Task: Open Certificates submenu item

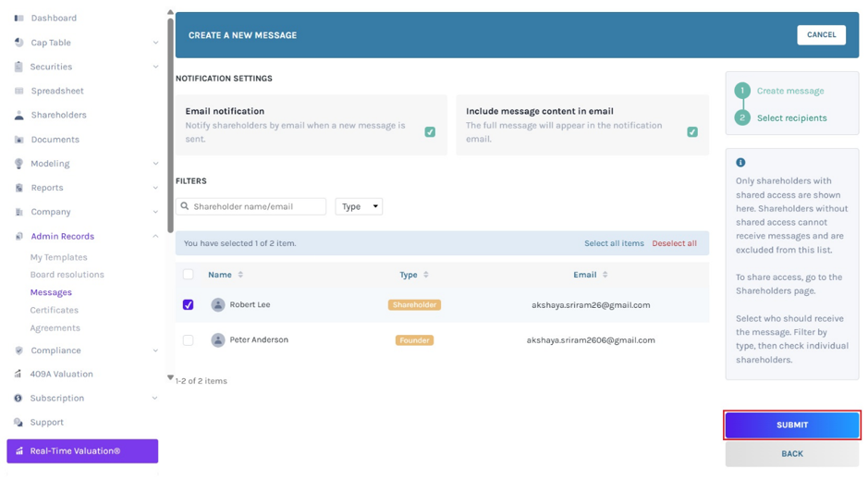Action: click(x=55, y=310)
